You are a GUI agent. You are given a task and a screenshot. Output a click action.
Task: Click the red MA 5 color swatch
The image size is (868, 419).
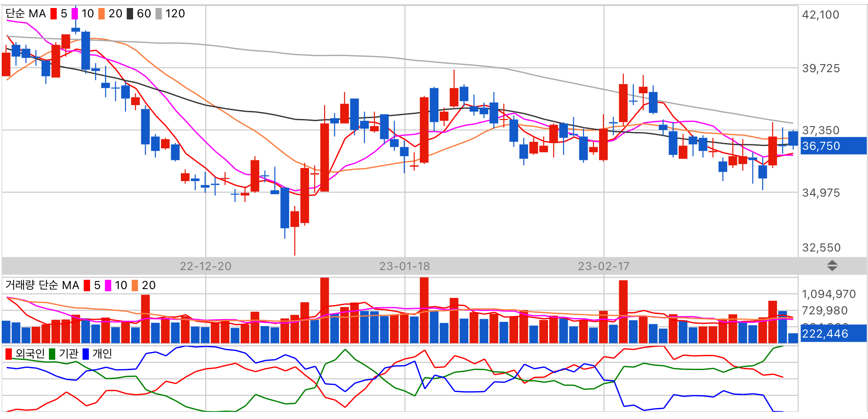pyautogui.click(x=54, y=14)
